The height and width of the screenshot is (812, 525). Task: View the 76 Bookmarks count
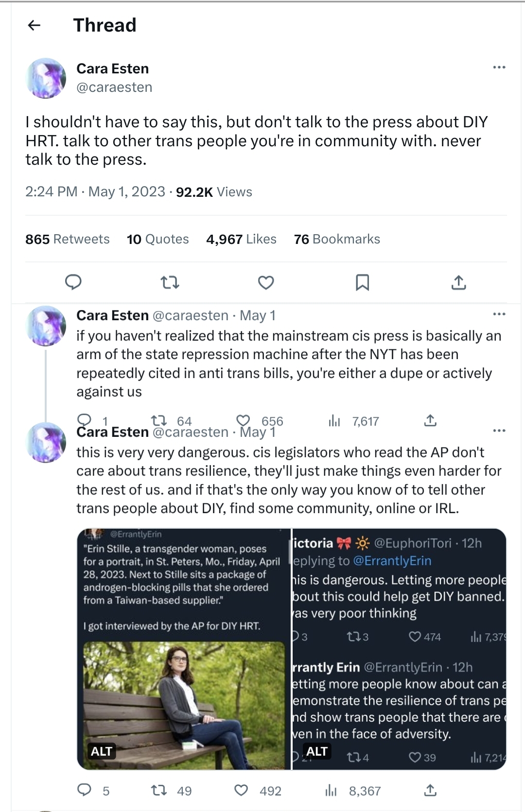(x=337, y=239)
